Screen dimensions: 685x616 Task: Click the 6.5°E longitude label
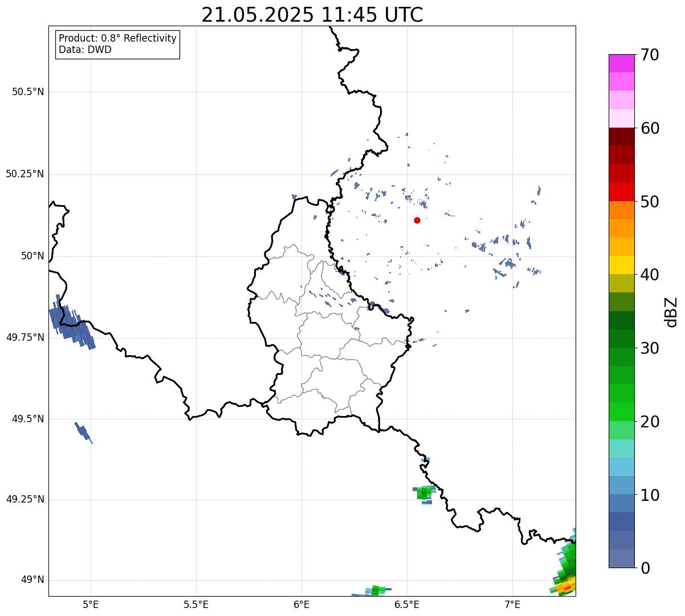tap(407, 605)
